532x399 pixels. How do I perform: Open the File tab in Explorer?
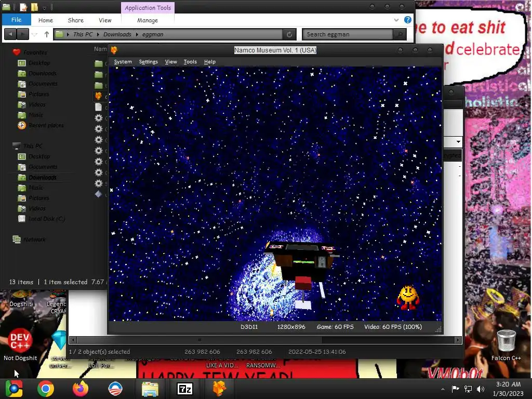16,20
